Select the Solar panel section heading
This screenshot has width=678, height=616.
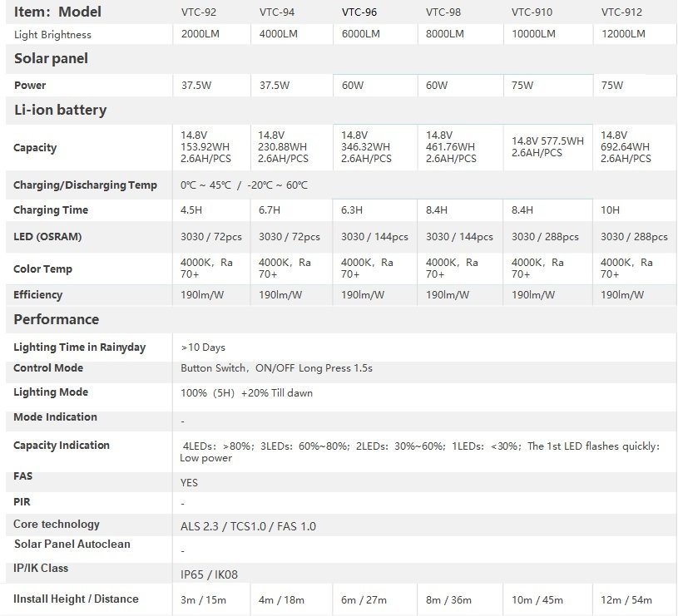(x=52, y=59)
